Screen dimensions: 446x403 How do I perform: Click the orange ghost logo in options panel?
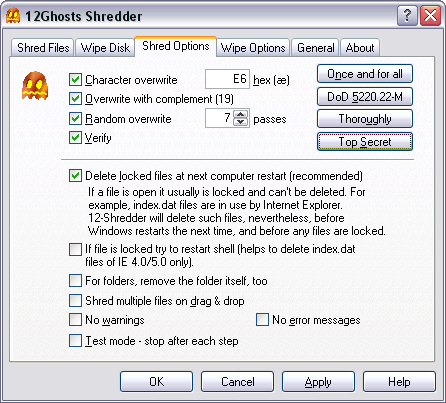tap(35, 86)
